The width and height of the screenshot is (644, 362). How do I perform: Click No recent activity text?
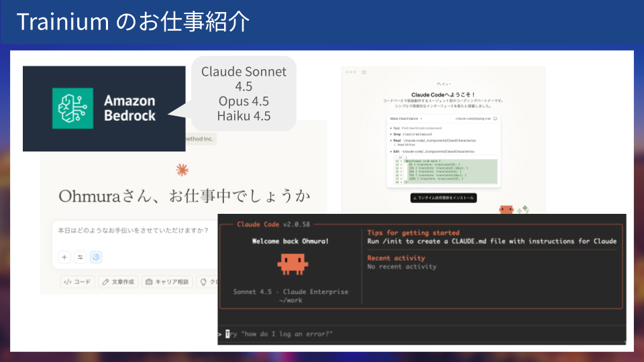(x=402, y=266)
